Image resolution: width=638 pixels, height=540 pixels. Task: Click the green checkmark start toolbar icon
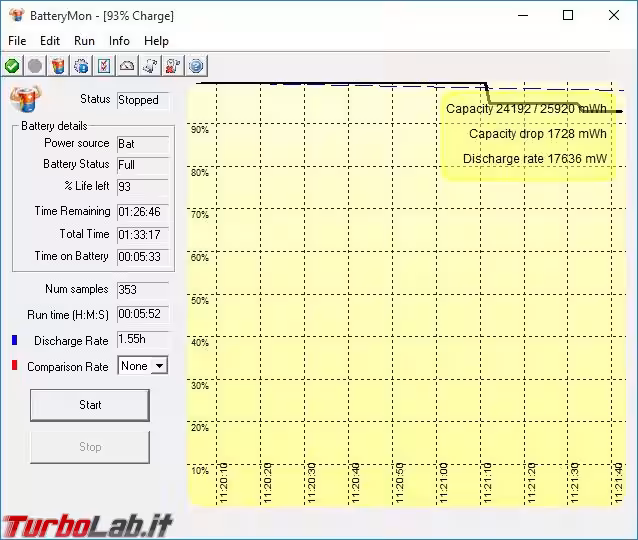tap(12, 66)
